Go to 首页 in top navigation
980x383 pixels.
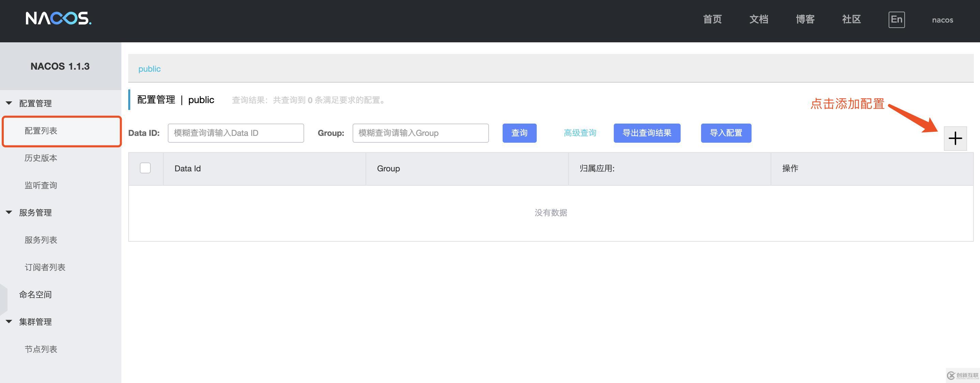pos(712,19)
